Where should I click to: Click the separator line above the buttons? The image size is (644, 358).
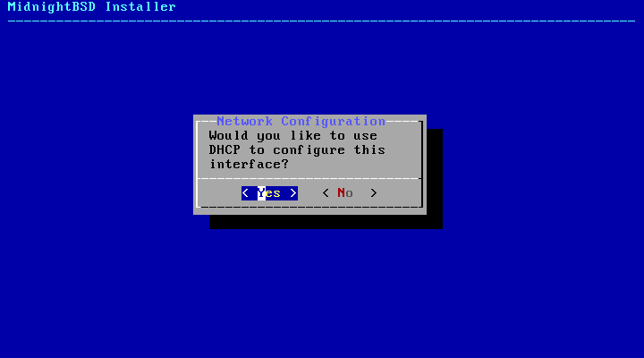[x=309, y=179]
